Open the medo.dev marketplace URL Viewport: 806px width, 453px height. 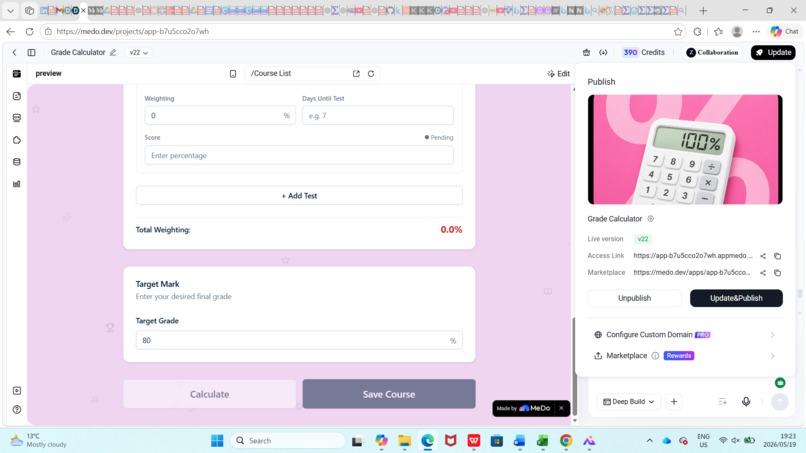(x=691, y=273)
